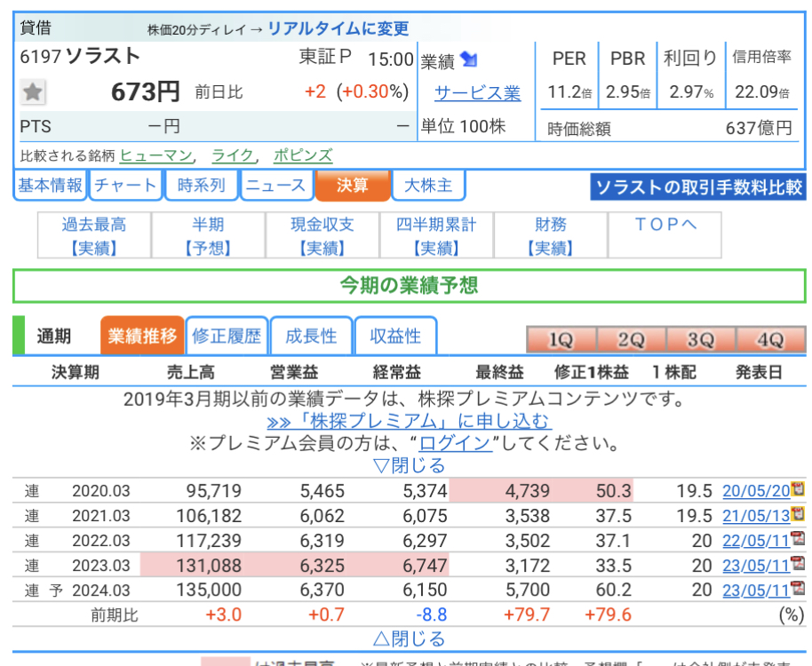Click the PER 11.2倍 value
Screen dimensions: 812x666
[569, 92]
